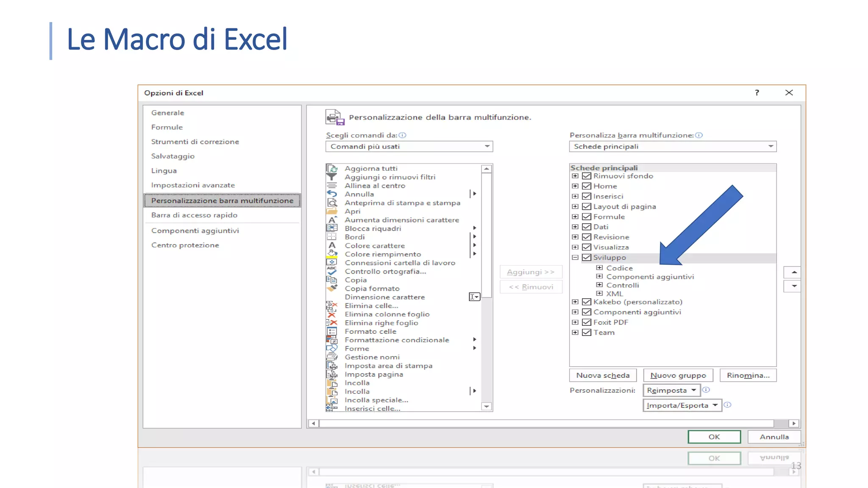Image resolution: width=868 pixels, height=488 pixels.
Task: Open the Importa/Esporta dropdown
Action: tap(682, 405)
